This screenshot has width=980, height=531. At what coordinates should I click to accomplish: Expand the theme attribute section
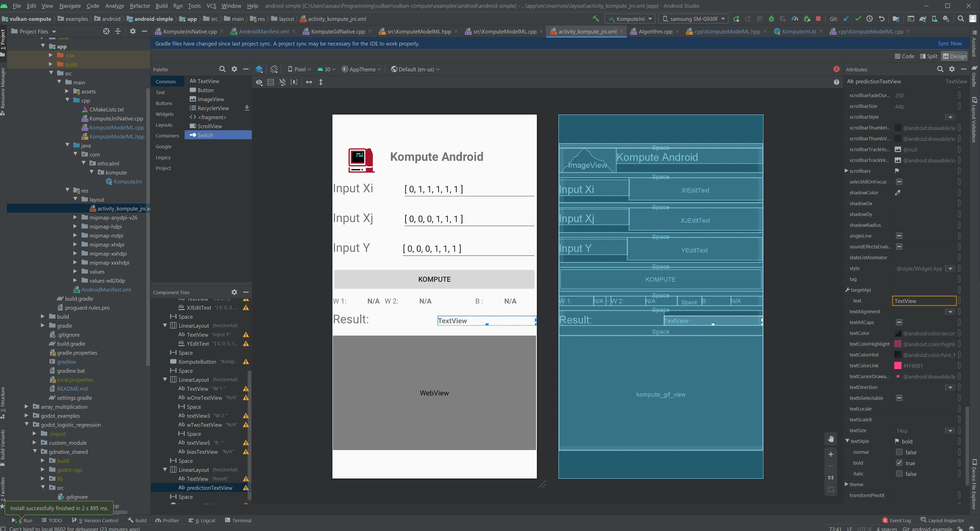coord(846,484)
